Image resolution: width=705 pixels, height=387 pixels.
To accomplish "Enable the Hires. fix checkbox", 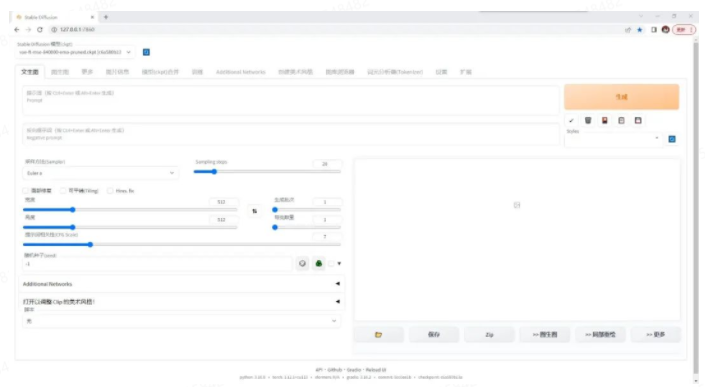I will pos(110,191).
